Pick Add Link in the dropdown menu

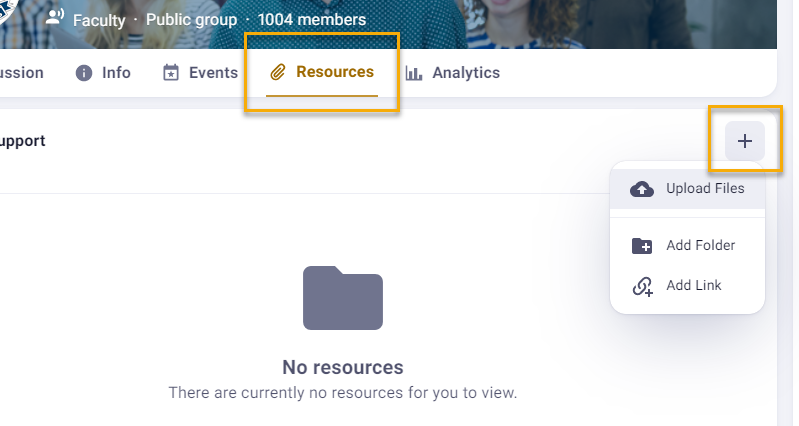coord(693,286)
